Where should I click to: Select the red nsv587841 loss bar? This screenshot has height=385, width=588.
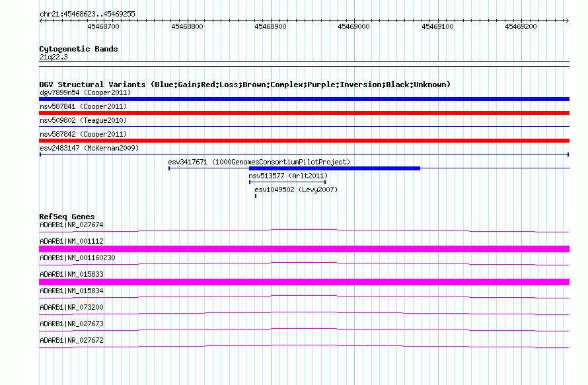pos(304,113)
